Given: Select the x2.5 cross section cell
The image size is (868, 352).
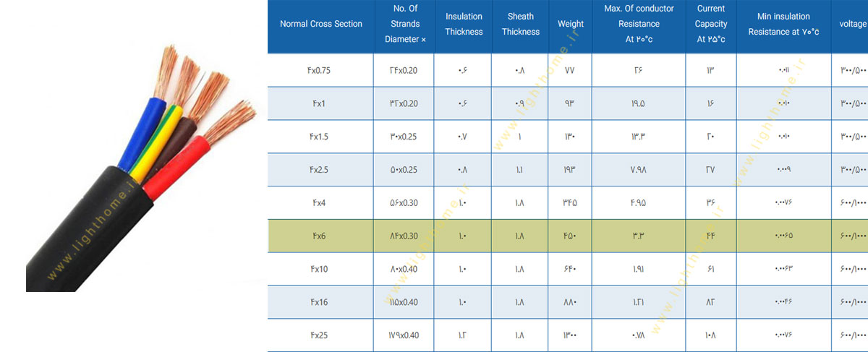Looking at the screenshot, I should pyautogui.click(x=320, y=170).
